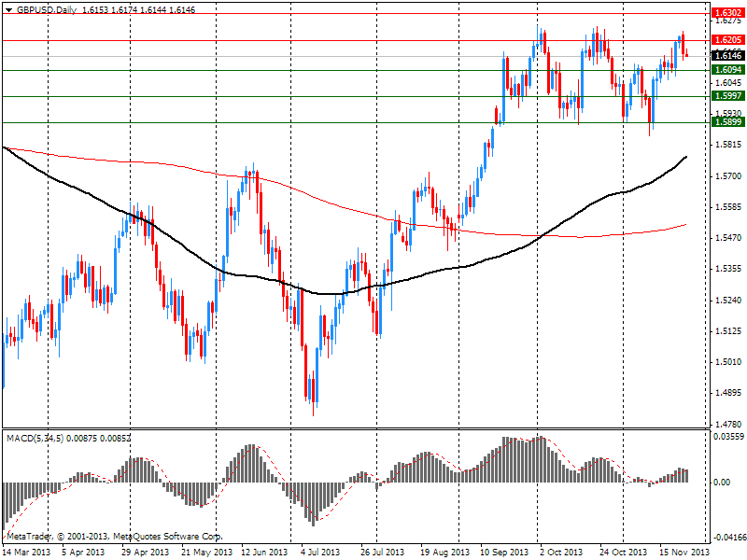
Task: Select the 15 Nov 2013 date label
Action: pyautogui.click(x=684, y=552)
